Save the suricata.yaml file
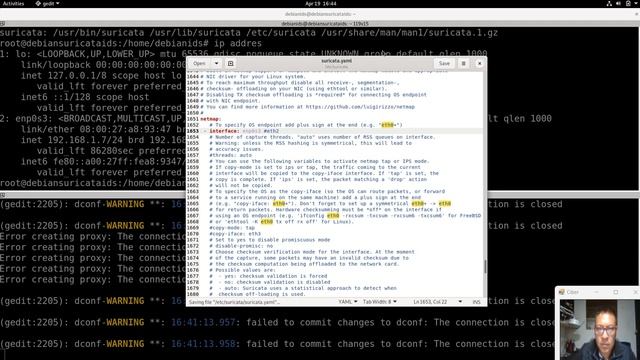640x360 pixels. click(x=444, y=63)
